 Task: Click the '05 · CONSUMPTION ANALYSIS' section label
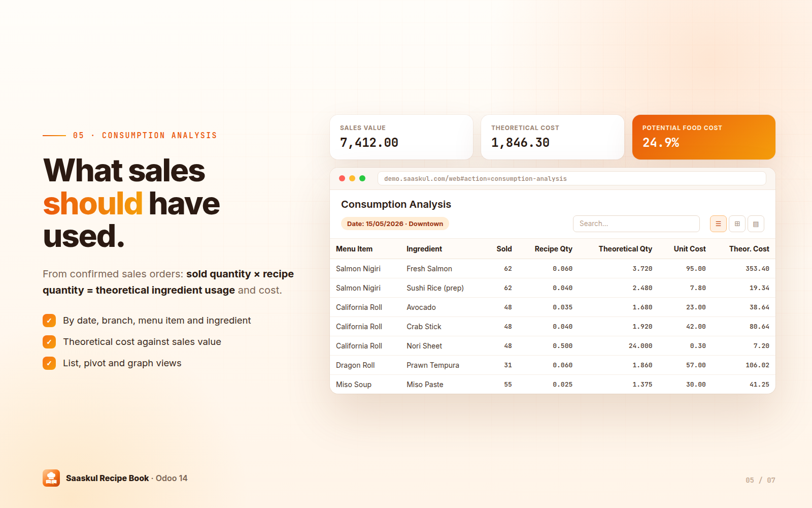(145, 136)
